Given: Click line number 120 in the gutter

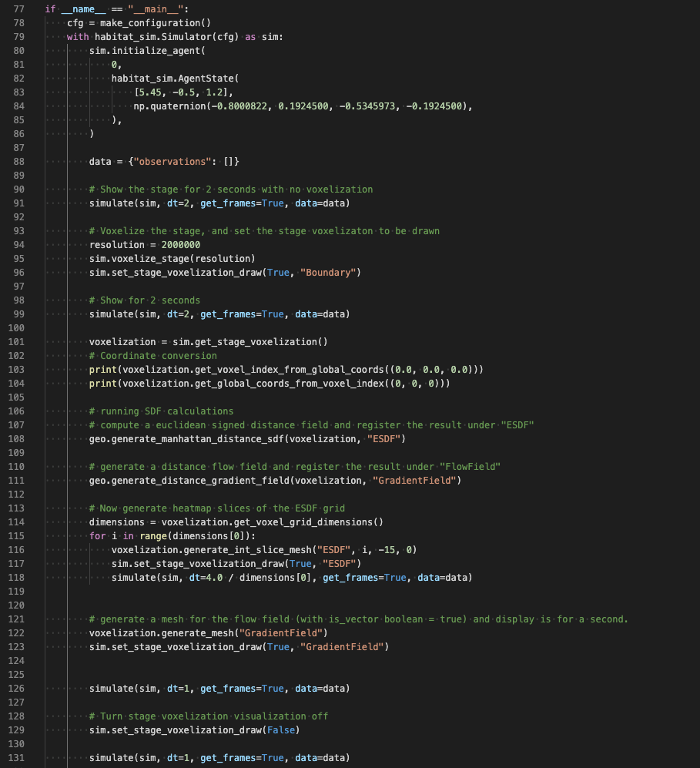Looking at the screenshot, I should tap(16, 605).
